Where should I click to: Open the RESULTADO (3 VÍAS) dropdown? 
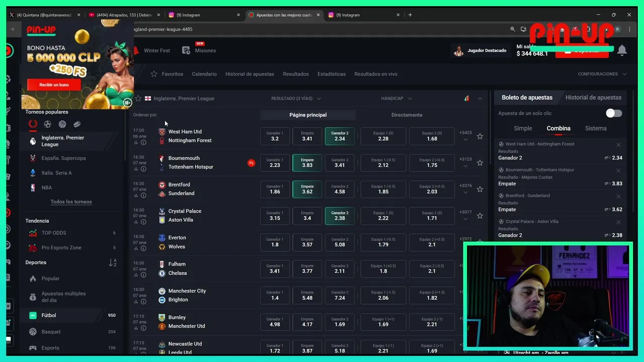coord(296,99)
